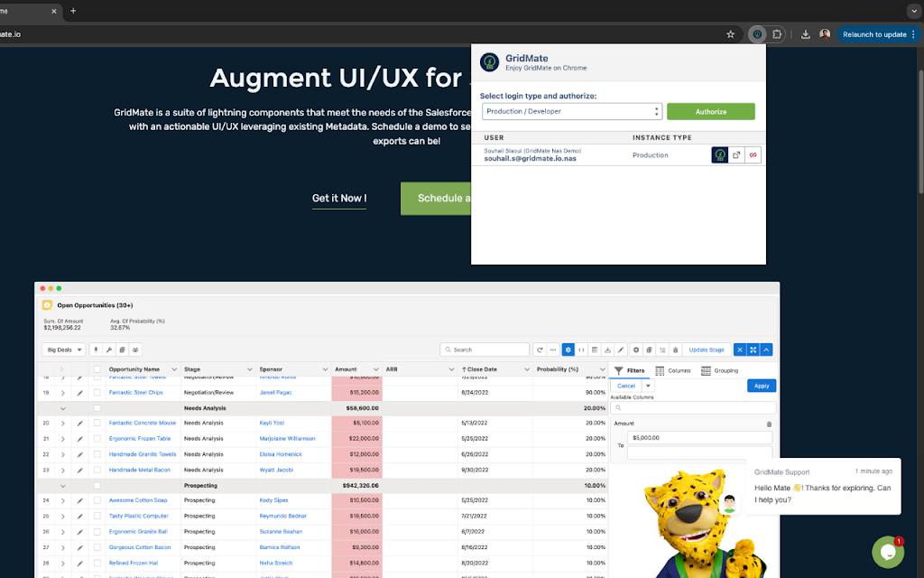Open the Big Deals view dropdown
The width and height of the screenshot is (924, 578).
pyautogui.click(x=64, y=350)
